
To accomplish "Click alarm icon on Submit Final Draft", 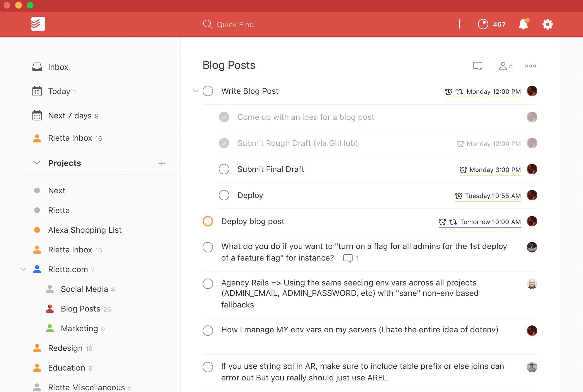I will pyautogui.click(x=463, y=170).
